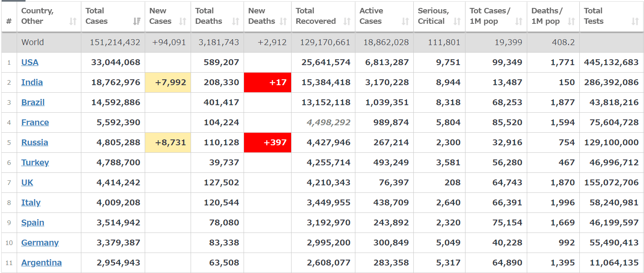Click India's red +17 new deaths cell
Viewport: 644px width, 273px height.
268,82
